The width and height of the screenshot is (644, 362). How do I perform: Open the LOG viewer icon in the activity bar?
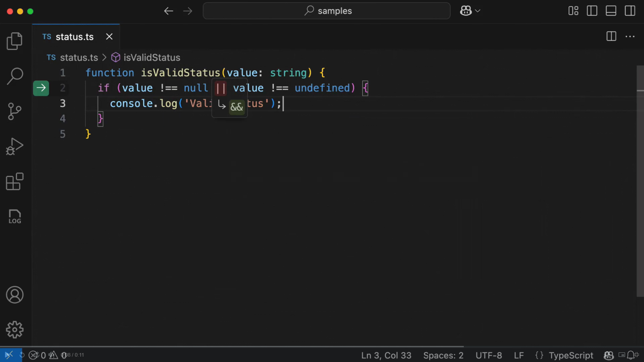pos(14,217)
